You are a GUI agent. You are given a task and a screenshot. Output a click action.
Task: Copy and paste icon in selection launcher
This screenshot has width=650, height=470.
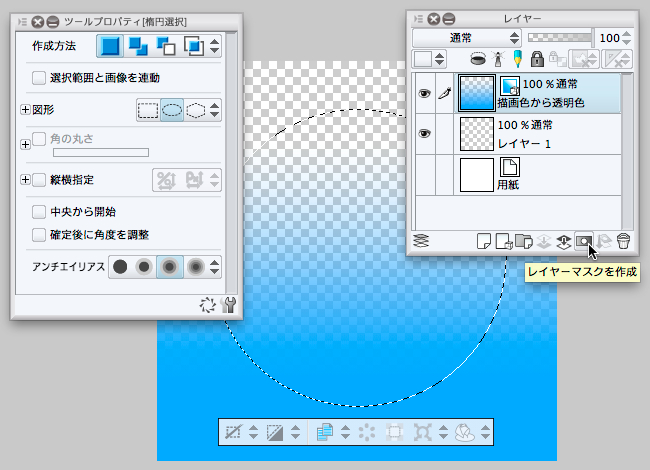(x=325, y=432)
